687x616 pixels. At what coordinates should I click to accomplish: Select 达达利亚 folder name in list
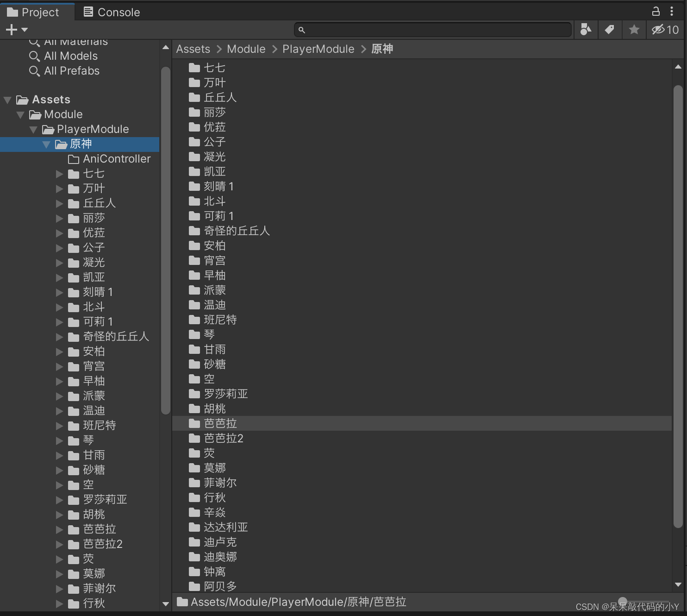pyautogui.click(x=226, y=528)
